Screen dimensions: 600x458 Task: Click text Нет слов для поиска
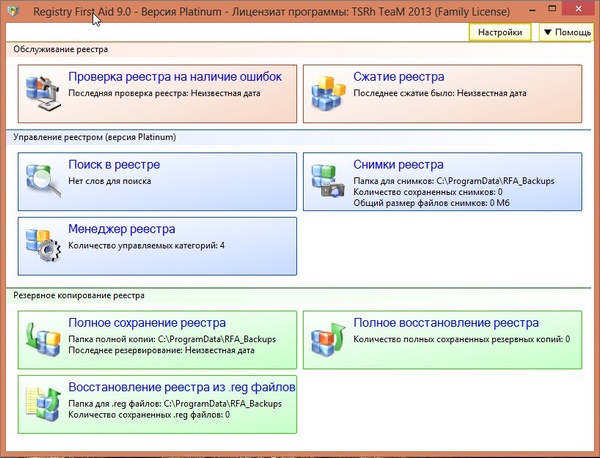tap(109, 181)
